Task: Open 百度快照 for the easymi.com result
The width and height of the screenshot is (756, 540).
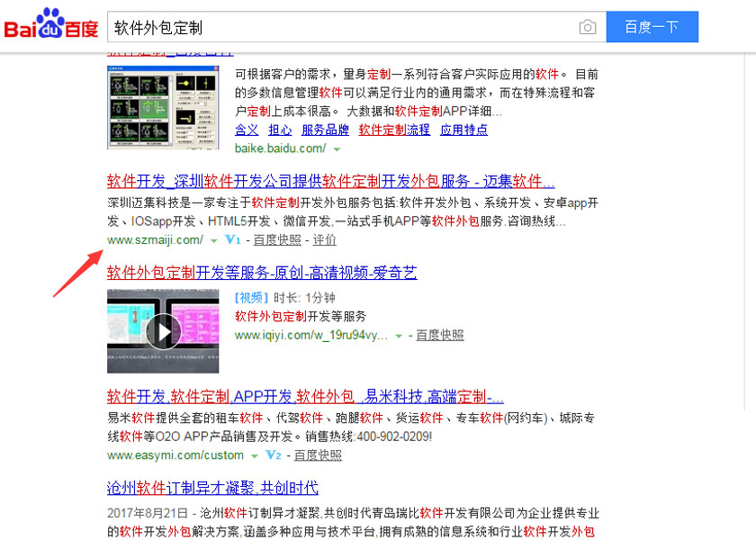Action: tap(318, 455)
